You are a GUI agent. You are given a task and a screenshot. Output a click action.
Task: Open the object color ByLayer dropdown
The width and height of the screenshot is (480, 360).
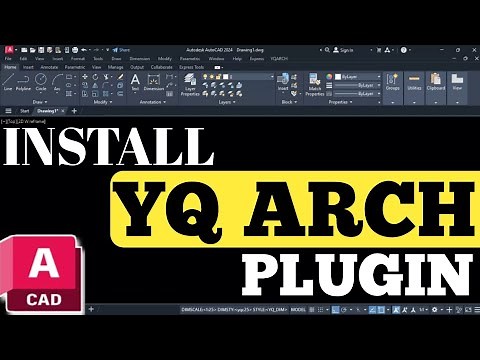358,77
